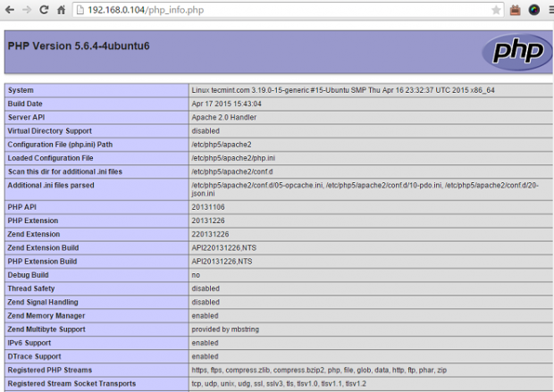Screen dimensions: 554x392
Task: Select the Additional .ini files parsed label
Action: [51, 185]
